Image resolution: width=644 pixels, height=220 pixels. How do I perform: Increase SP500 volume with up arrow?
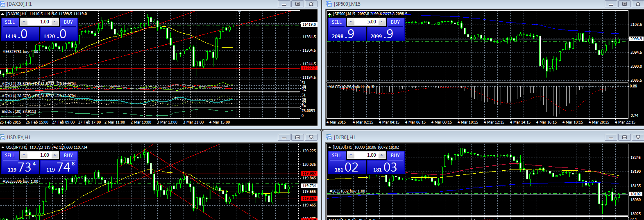(x=382, y=22)
